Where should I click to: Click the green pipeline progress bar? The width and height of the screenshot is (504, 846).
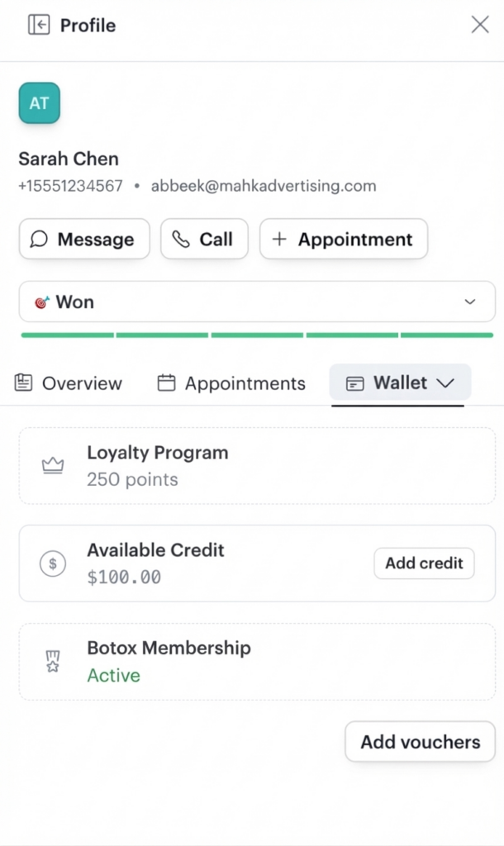tap(256, 335)
